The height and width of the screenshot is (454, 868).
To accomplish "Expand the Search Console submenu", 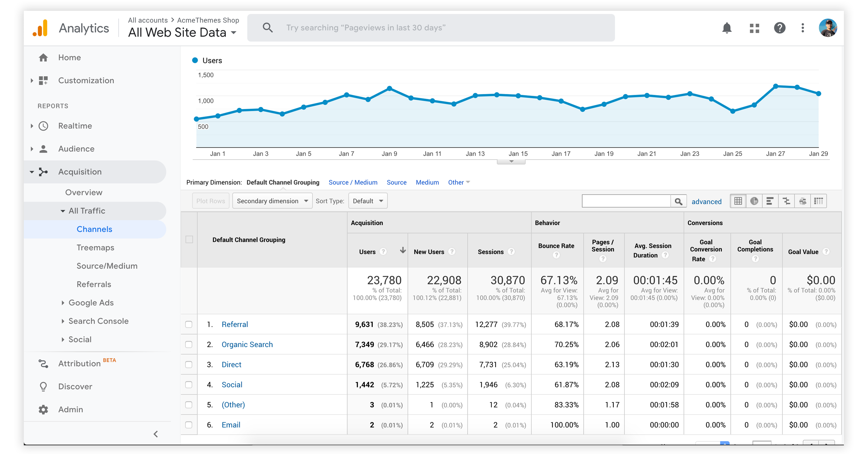I will point(63,321).
